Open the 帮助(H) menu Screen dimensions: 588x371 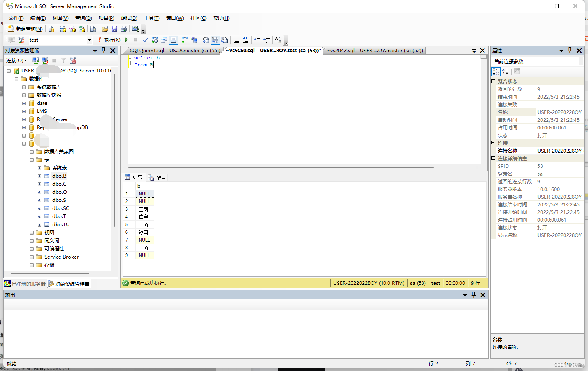(x=221, y=18)
